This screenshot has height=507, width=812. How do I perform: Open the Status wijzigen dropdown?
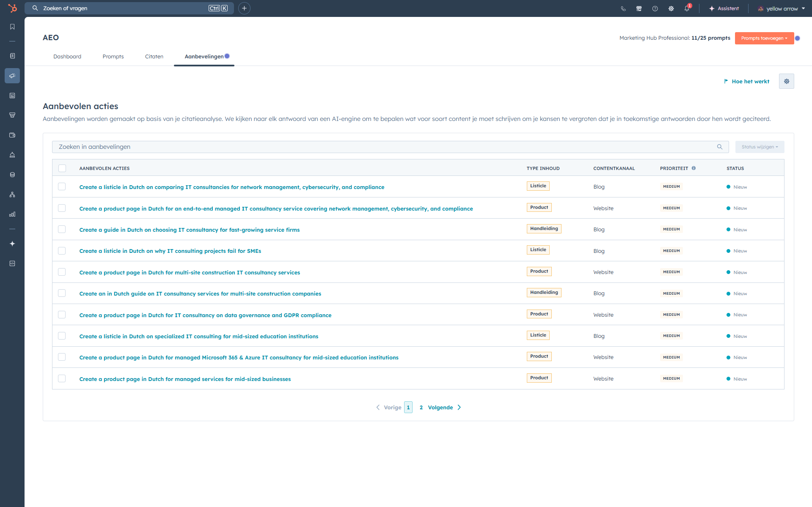tap(760, 147)
